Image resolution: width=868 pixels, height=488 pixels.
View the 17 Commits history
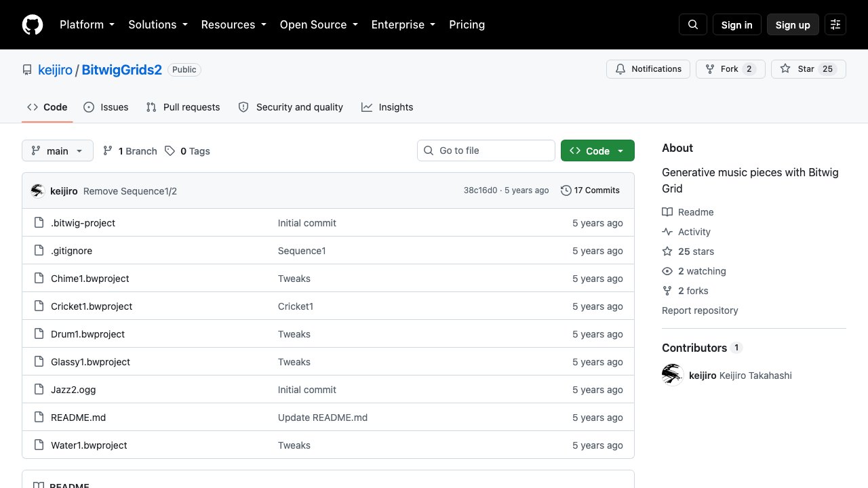(x=591, y=190)
